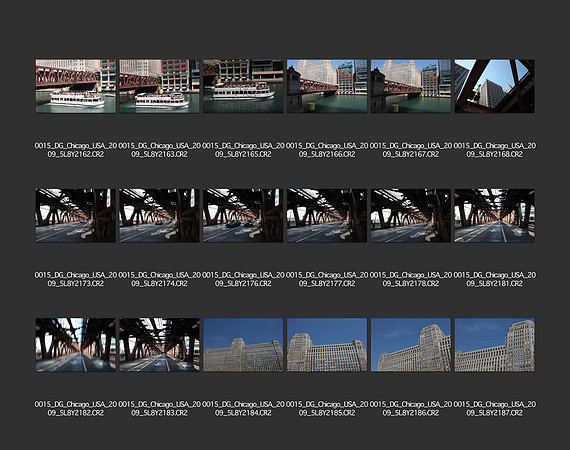The width and height of the screenshot is (570, 450).
Task: Click the caption ending "09_SL8Y2168.CR2"
Action: 495,150
